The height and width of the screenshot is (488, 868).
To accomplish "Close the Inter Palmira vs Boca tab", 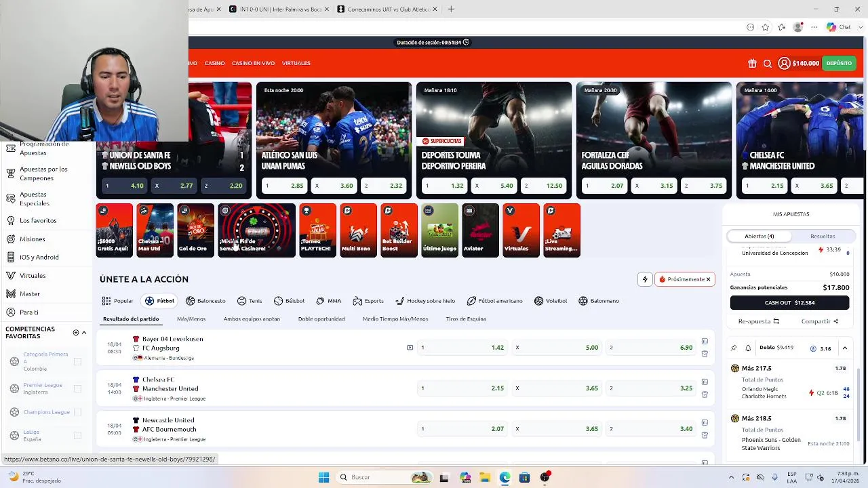I will 327,9.
